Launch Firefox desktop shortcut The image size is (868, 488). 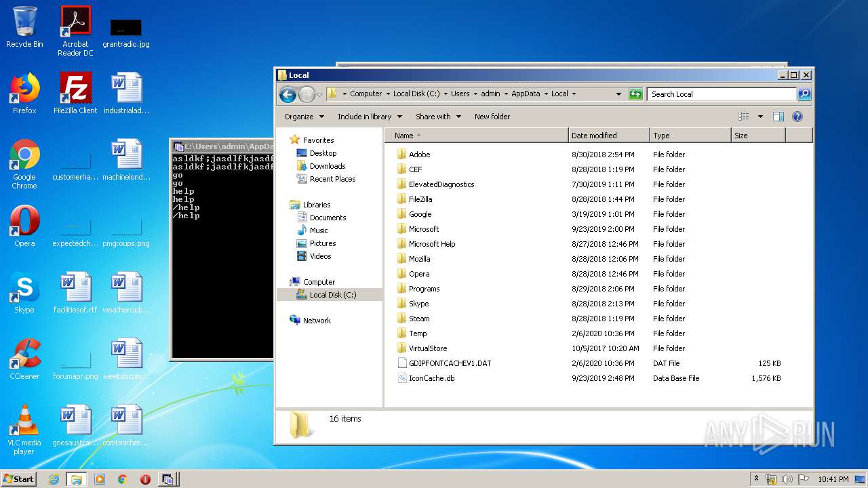tap(24, 94)
